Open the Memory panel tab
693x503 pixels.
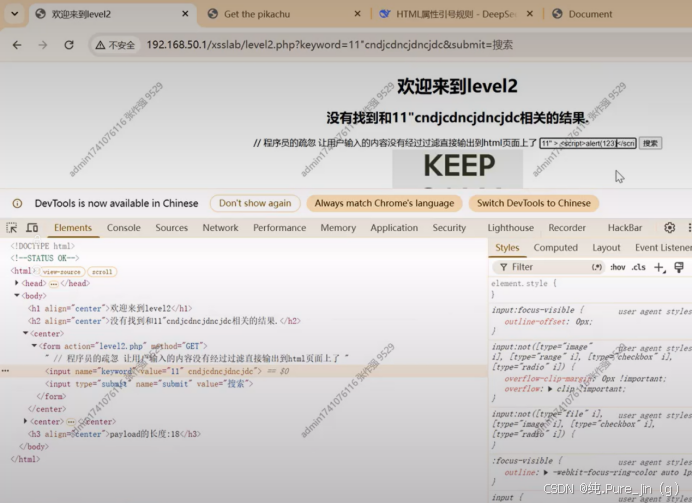(x=338, y=228)
